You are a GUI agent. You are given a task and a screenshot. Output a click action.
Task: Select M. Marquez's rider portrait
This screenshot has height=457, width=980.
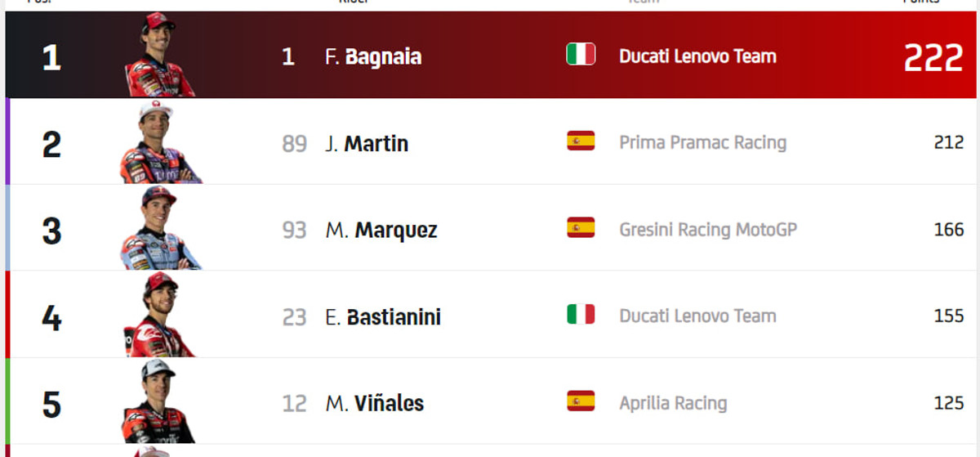tap(160, 229)
